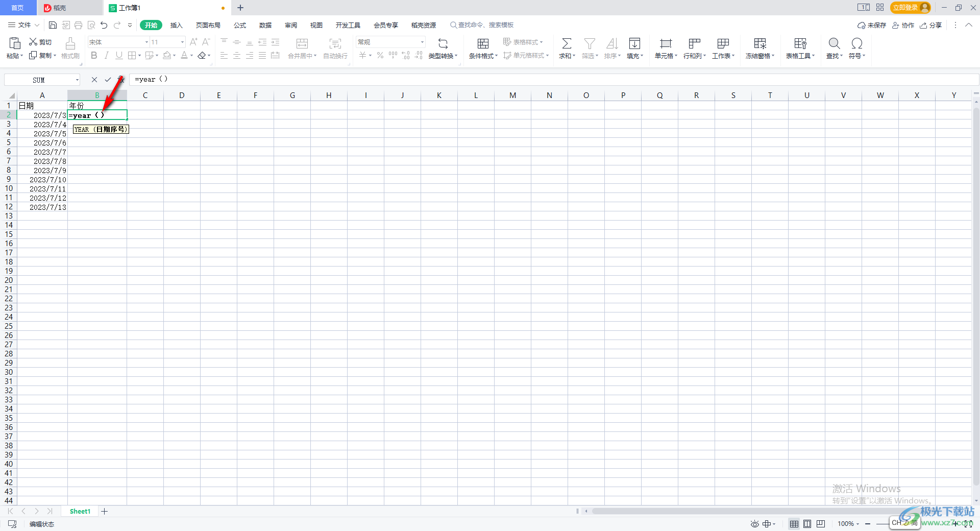Click the 分享 (Share) button
This screenshot has width=980, height=531.
930,25
